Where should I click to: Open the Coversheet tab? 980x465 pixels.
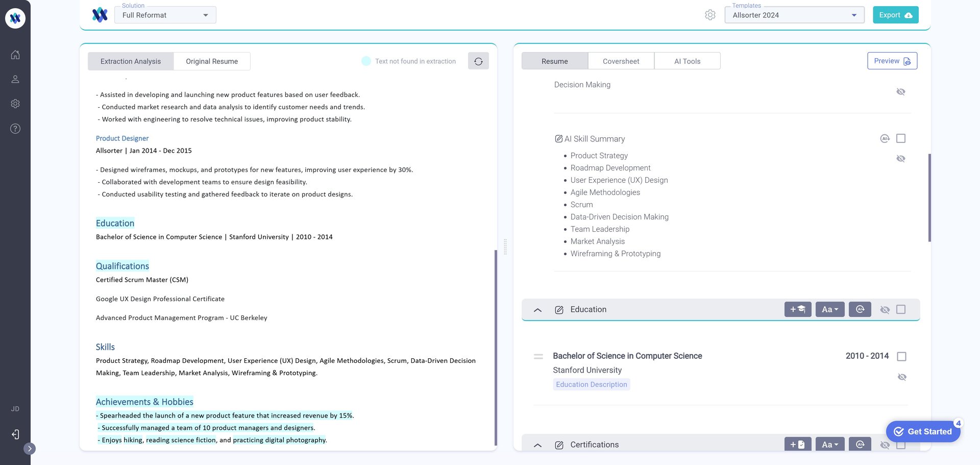point(621,61)
